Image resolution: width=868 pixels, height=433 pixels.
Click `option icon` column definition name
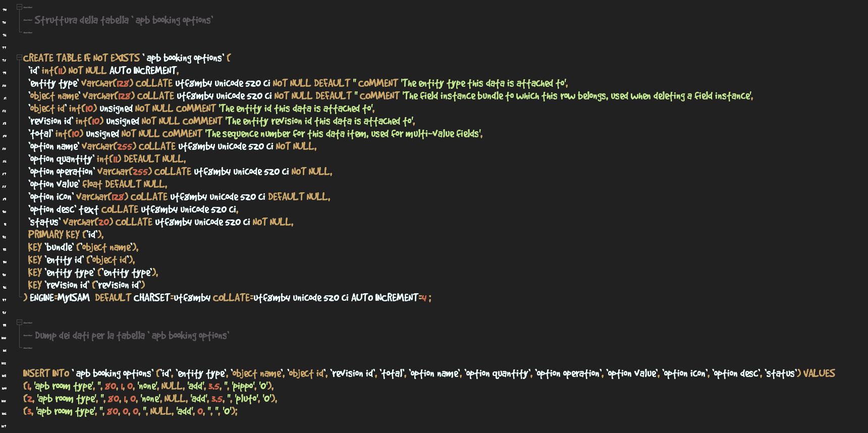[51, 197]
